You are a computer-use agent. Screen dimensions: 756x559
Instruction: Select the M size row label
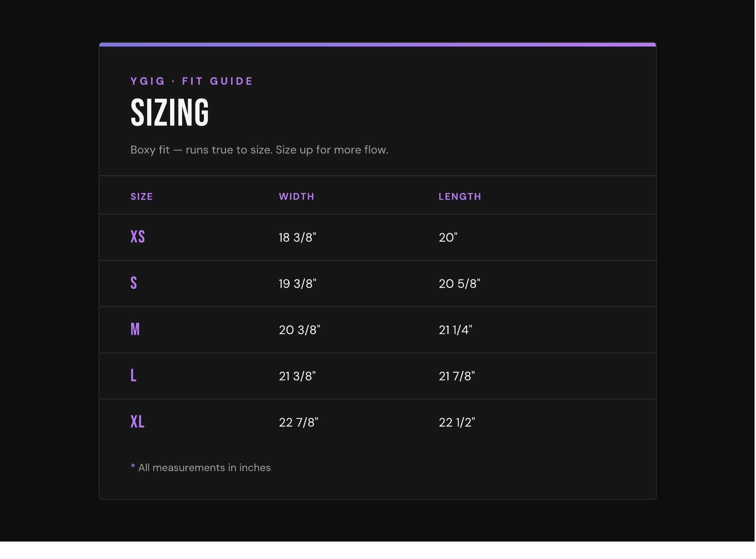tap(135, 329)
